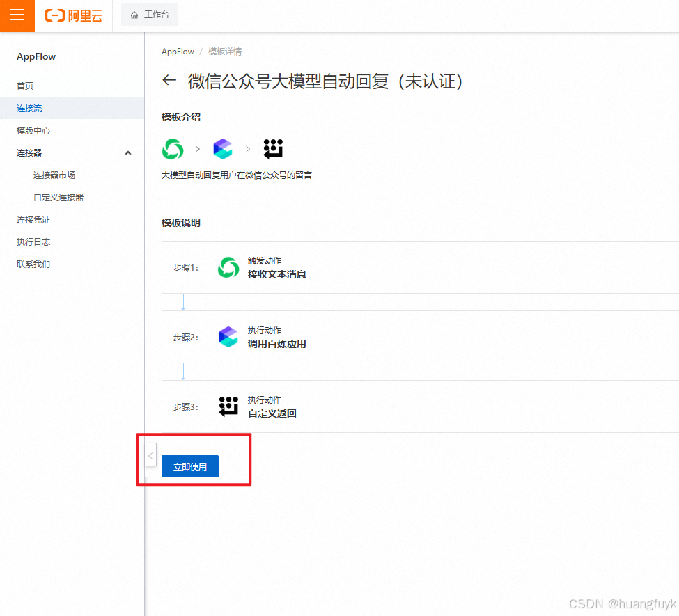The width and height of the screenshot is (679, 616).
Task: Click the 模板说明 heading
Action: click(x=181, y=223)
